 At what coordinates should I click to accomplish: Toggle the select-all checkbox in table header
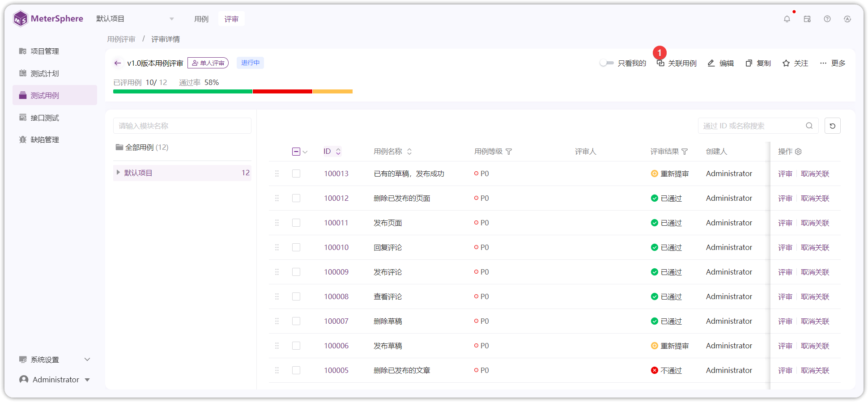coord(296,152)
